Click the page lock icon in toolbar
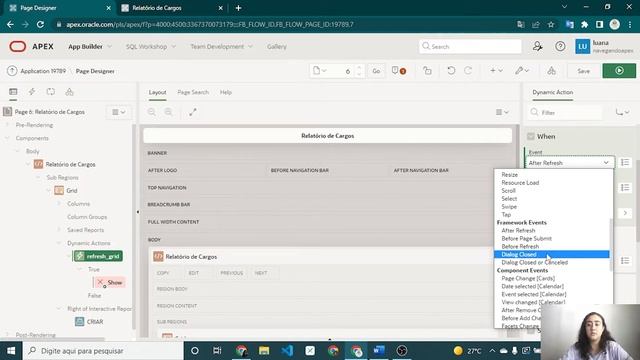Screen dimensions: 640x360 click(x=427, y=71)
